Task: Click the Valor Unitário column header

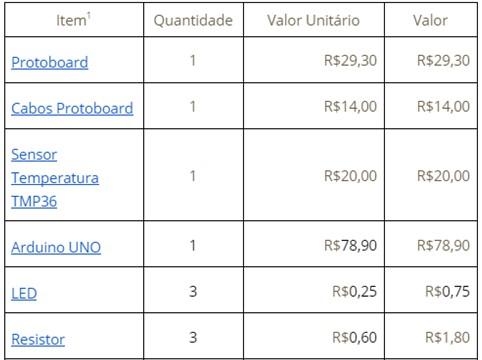Action: point(313,20)
